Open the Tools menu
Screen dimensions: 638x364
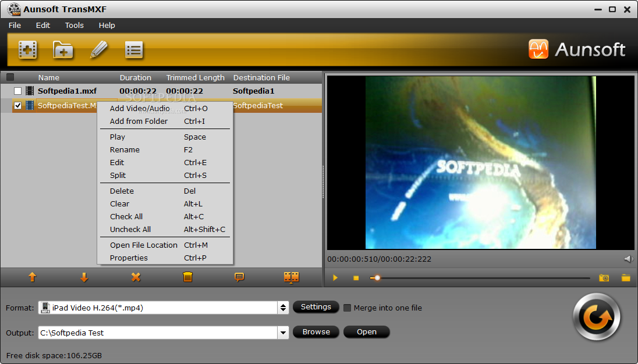click(x=74, y=25)
